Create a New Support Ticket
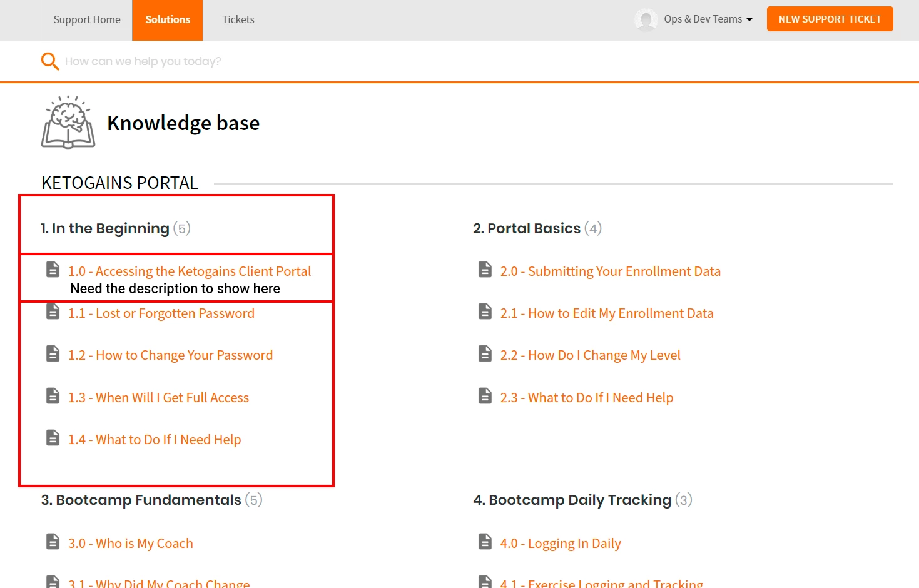 pyautogui.click(x=830, y=19)
